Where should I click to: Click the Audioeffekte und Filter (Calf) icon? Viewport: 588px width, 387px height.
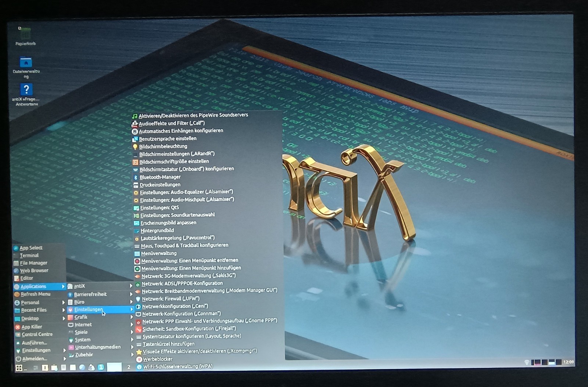(x=135, y=124)
